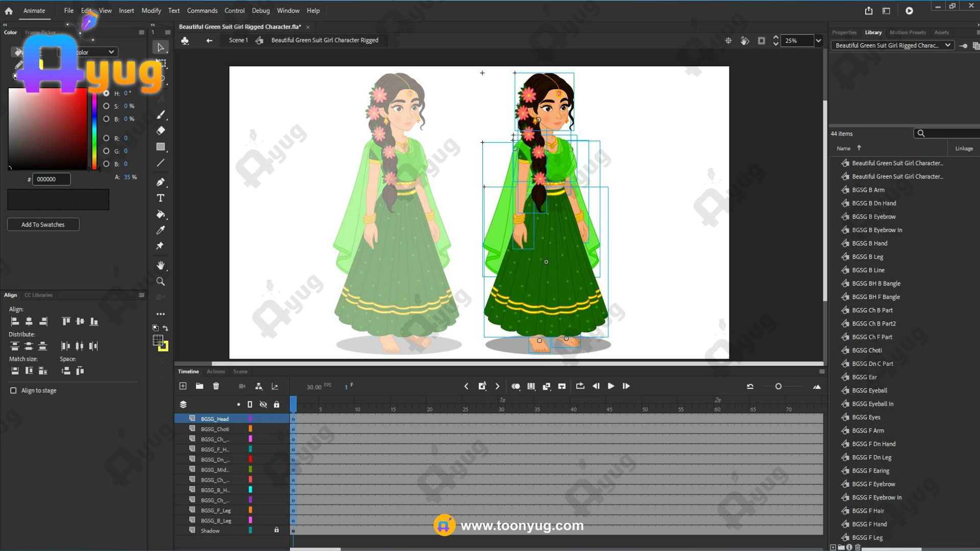Open the Modify menu
Image resolution: width=980 pixels, height=551 pixels.
coord(151,10)
